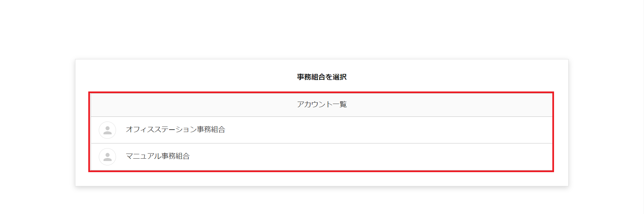Click the avatar icon for オフィスステーション事務組合
Image resolution: width=644 pixels, height=214 pixels.
[x=107, y=130]
